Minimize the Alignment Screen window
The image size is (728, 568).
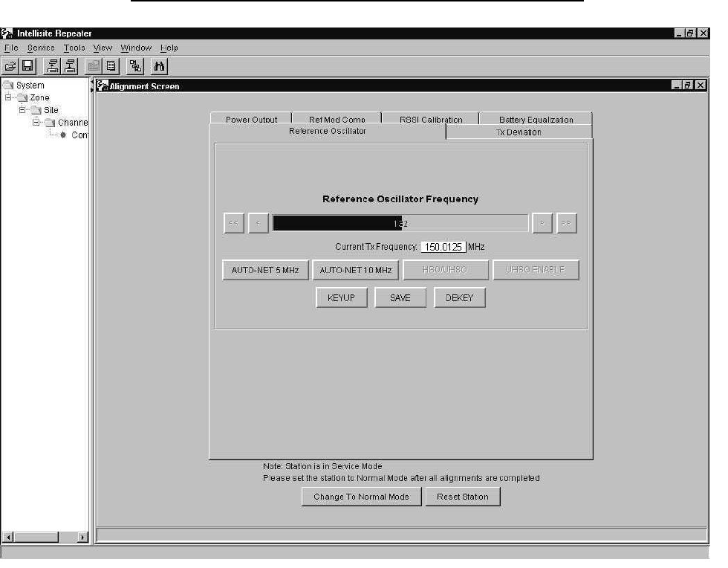coord(677,85)
